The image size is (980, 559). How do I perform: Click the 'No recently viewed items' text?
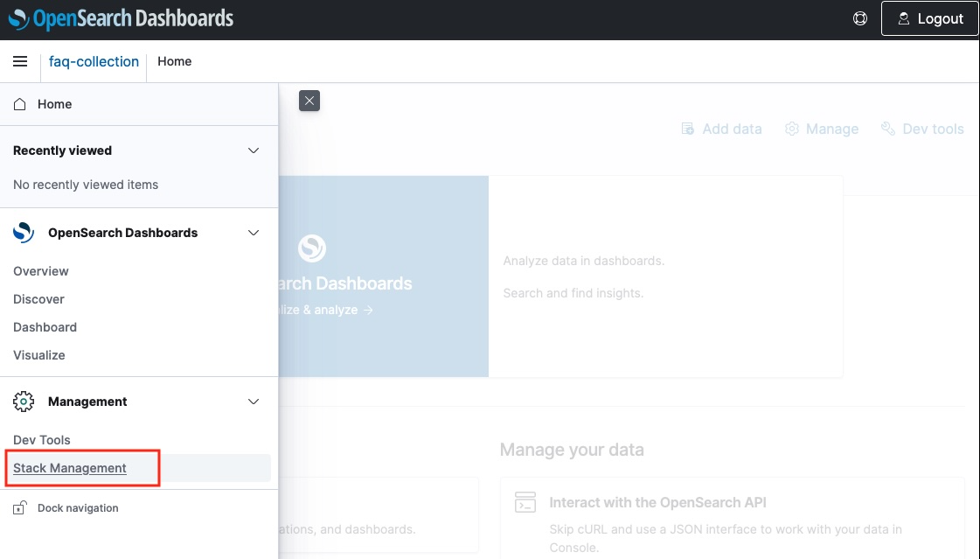coord(86,185)
